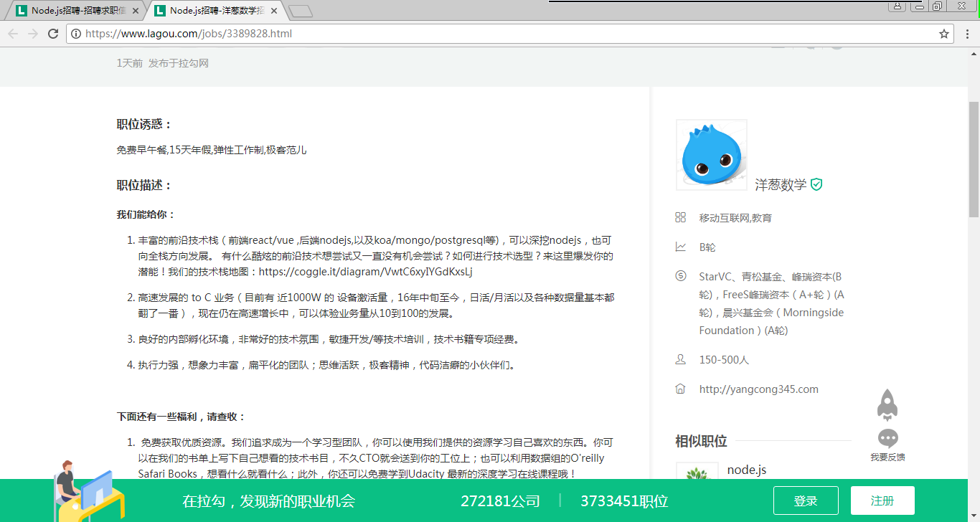Click the green verified shield beside 洋葱数学
The width and height of the screenshot is (980, 522).
click(816, 184)
